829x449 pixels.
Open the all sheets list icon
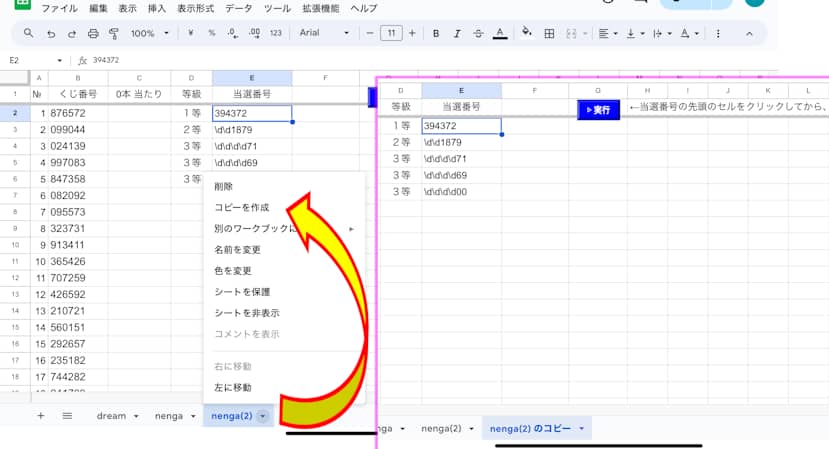[67, 415]
